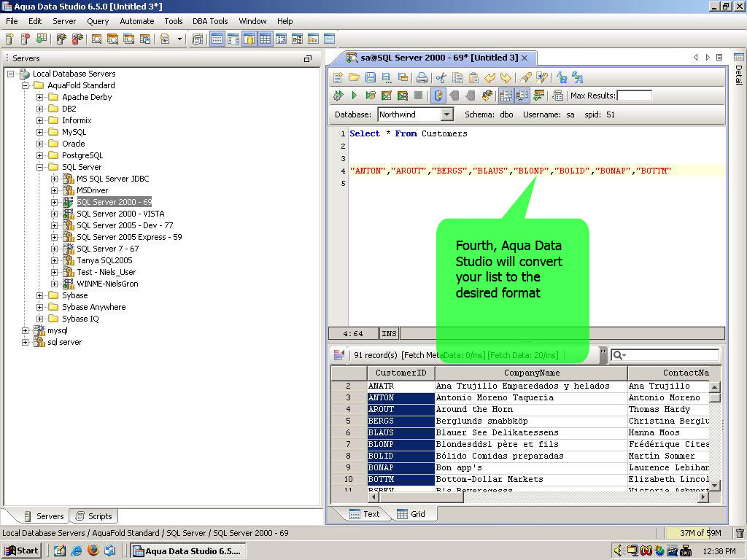Undo the last edit with the yellow arrow
The width and height of the screenshot is (747, 560).
(x=489, y=77)
